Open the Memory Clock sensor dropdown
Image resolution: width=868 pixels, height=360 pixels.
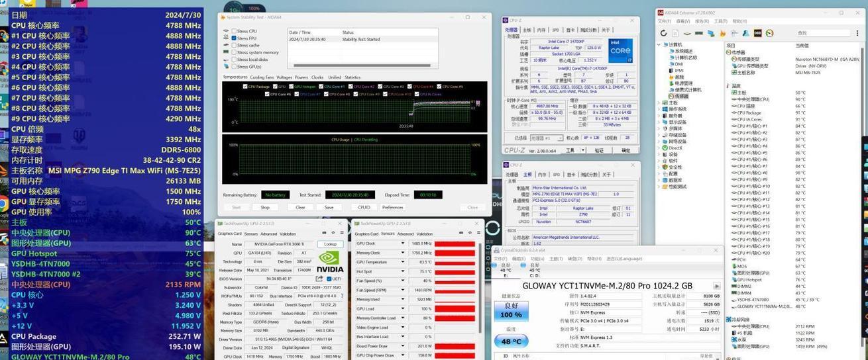[x=403, y=253]
